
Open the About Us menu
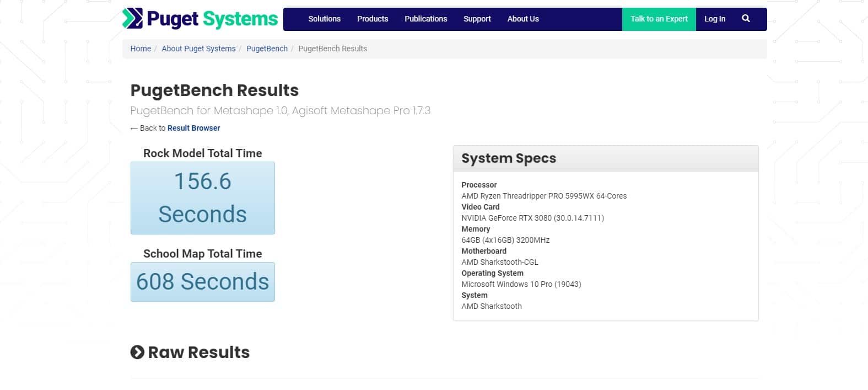pyautogui.click(x=523, y=19)
